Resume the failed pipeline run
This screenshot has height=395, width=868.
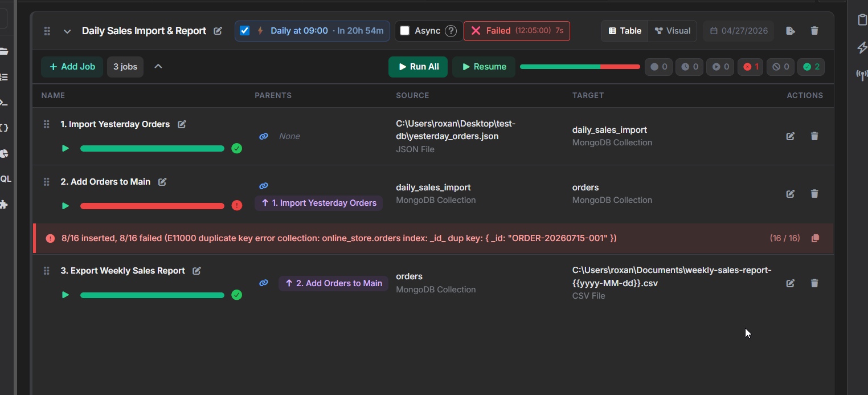tap(484, 67)
